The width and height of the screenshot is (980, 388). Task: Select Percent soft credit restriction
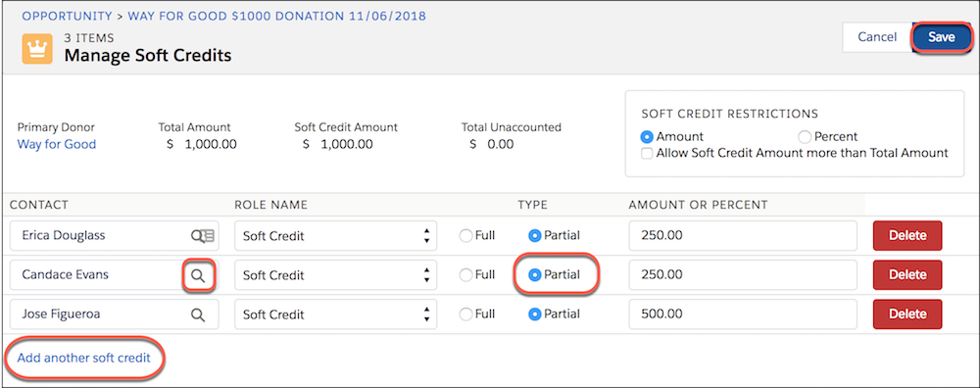(805, 137)
